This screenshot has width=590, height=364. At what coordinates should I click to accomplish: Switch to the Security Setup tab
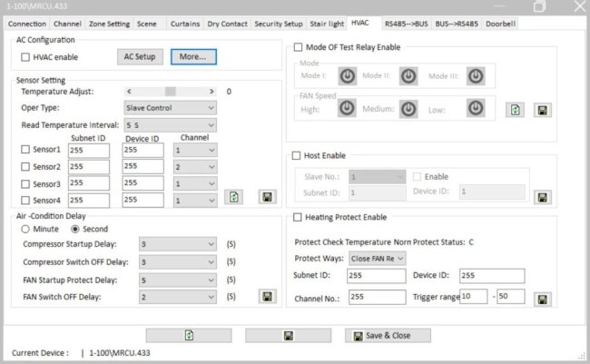pos(279,23)
